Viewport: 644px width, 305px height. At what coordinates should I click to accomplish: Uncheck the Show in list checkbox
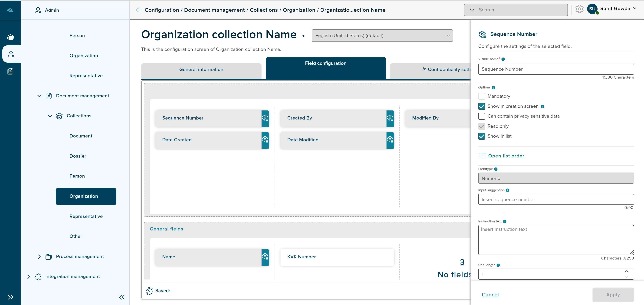tap(481, 136)
